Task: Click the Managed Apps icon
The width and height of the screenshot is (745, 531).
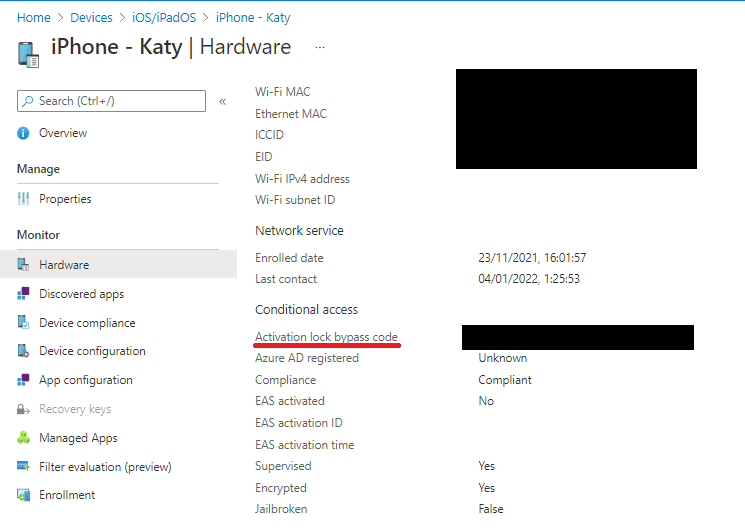Action: pyautogui.click(x=23, y=438)
